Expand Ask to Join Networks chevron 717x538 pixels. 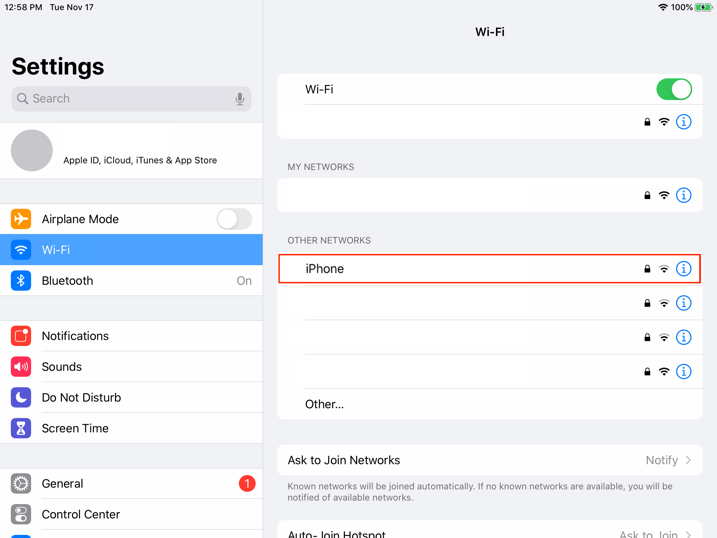(x=688, y=460)
